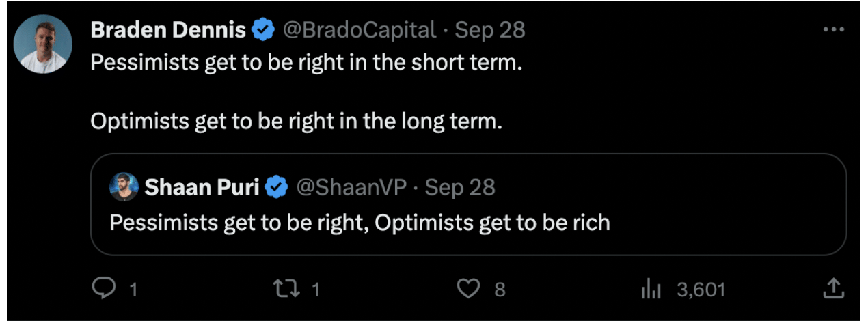The height and width of the screenshot is (321, 868).
Task: Click the share upload arrow icon
Action: [832, 289]
